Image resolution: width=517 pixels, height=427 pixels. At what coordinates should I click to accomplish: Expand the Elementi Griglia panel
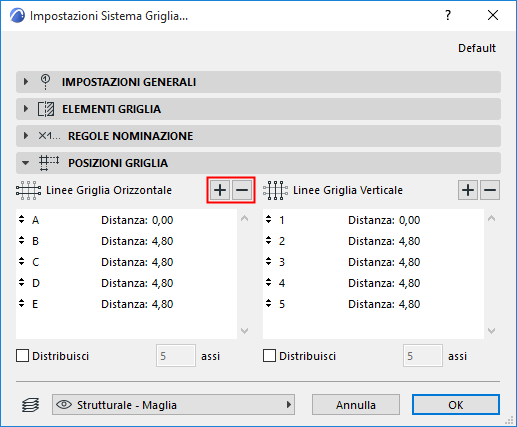[x=26, y=109]
